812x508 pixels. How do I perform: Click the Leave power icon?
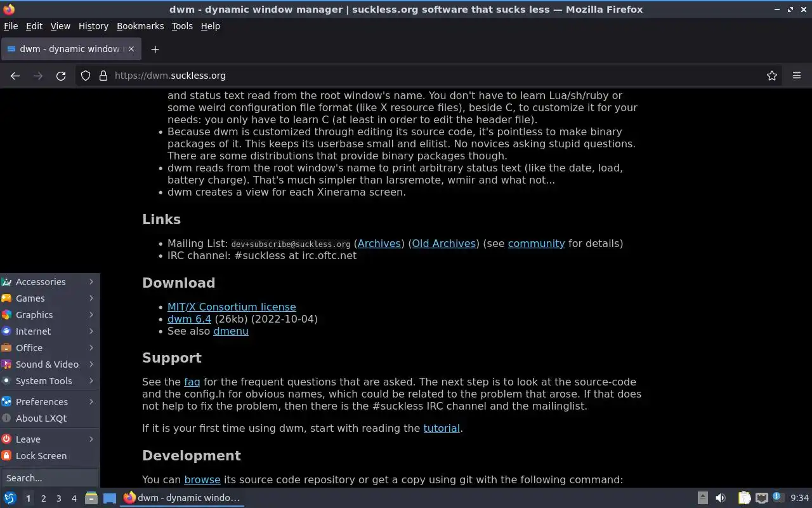tap(6, 439)
